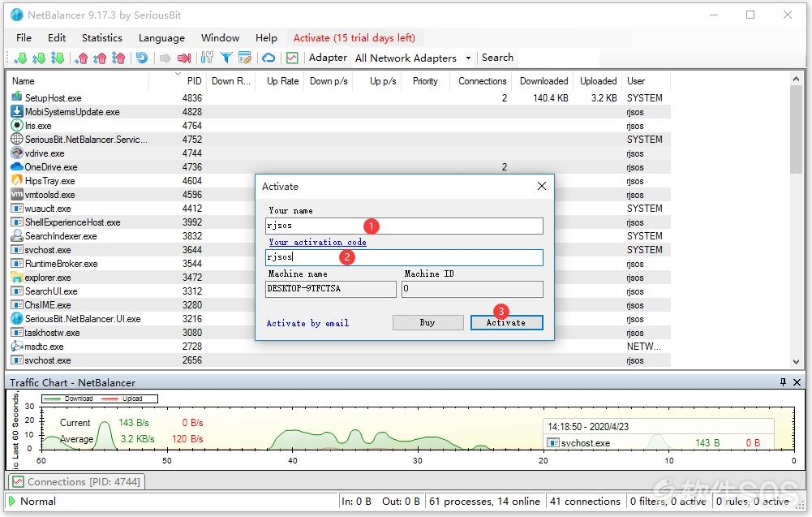The image size is (812, 517).
Task: Close the Activate dialog
Action: 542,186
